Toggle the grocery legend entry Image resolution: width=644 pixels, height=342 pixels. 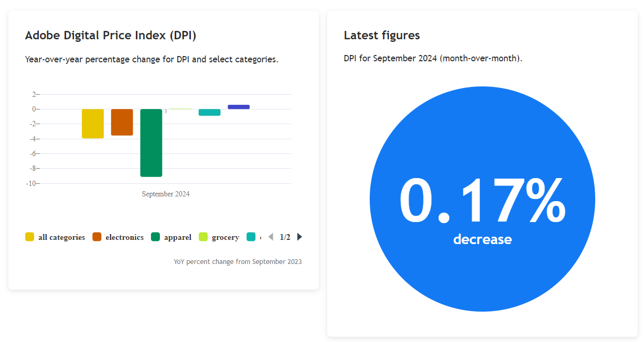219,237
